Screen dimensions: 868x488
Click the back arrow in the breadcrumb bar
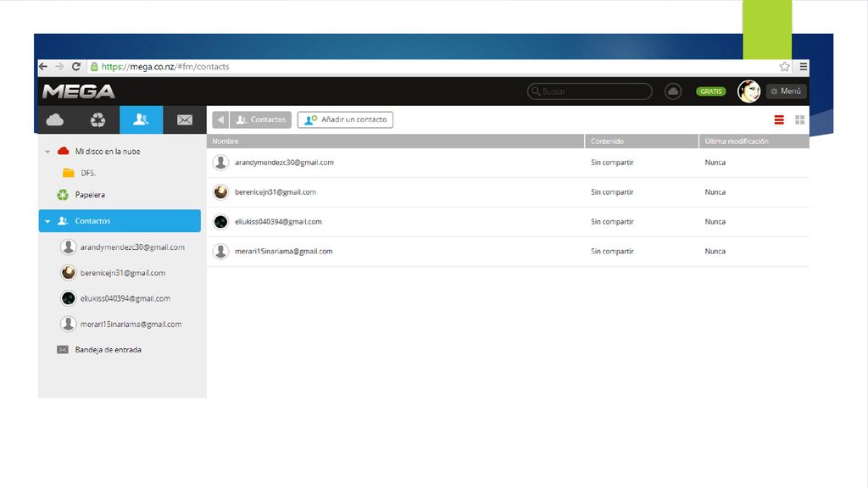[220, 119]
